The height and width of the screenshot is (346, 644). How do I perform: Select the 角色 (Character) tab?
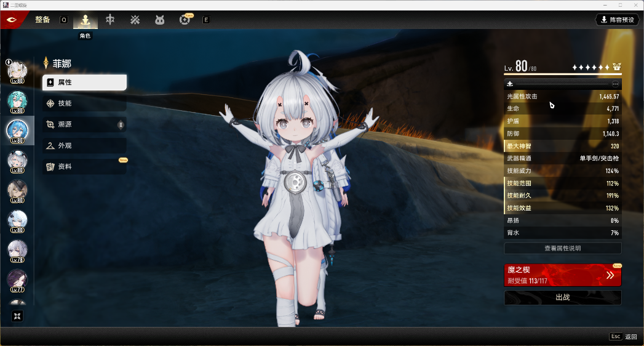tap(85, 21)
